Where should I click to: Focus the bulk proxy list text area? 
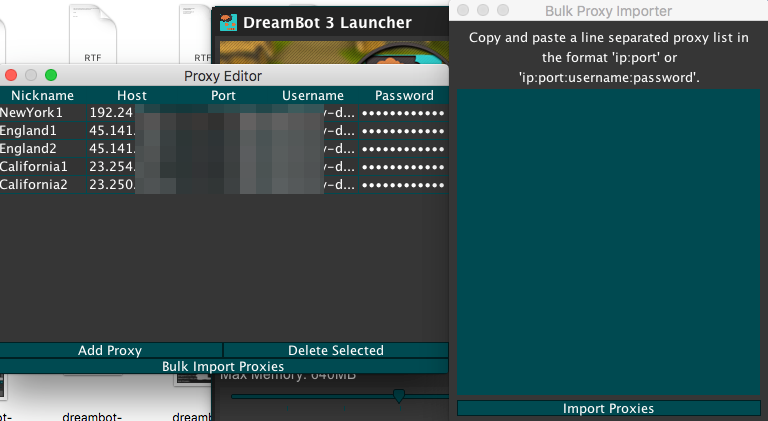[608, 242]
